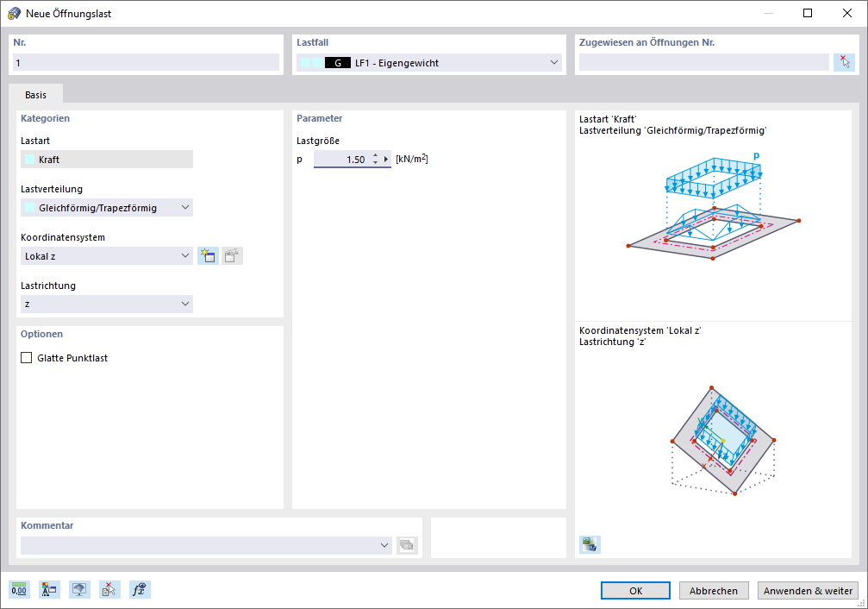
Task: Open the Lastfall dropdown
Action: tap(429, 63)
